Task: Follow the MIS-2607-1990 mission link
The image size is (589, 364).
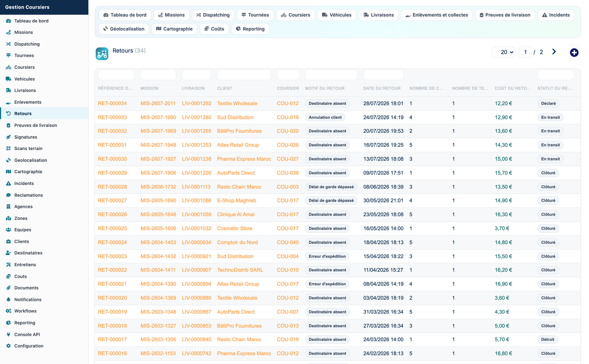Action: (x=158, y=117)
